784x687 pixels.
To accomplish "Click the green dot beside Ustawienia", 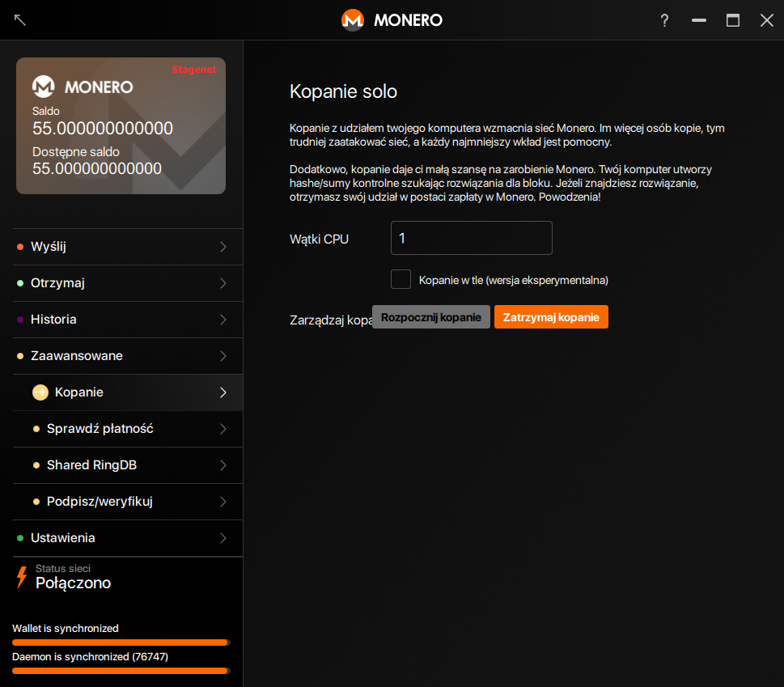I will coord(20,538).
